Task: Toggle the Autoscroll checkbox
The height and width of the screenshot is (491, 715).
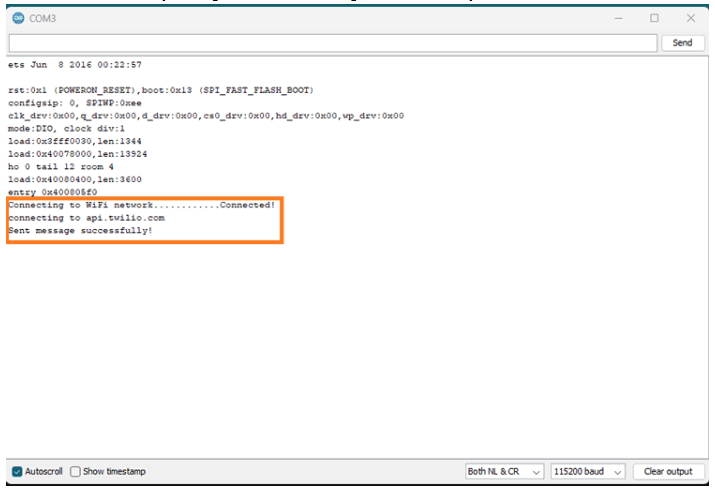Action: [17, 471]
